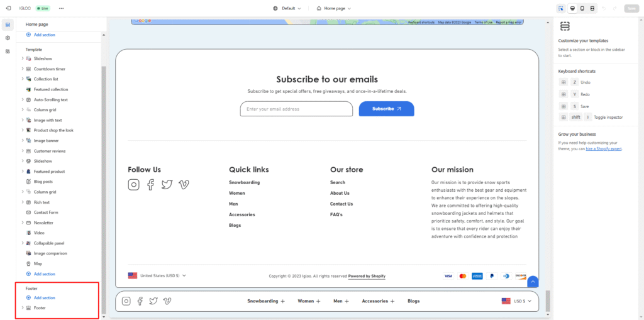644x320 pixels.
Task: Switch to mobile preview icon
Action: pos(582,8)
